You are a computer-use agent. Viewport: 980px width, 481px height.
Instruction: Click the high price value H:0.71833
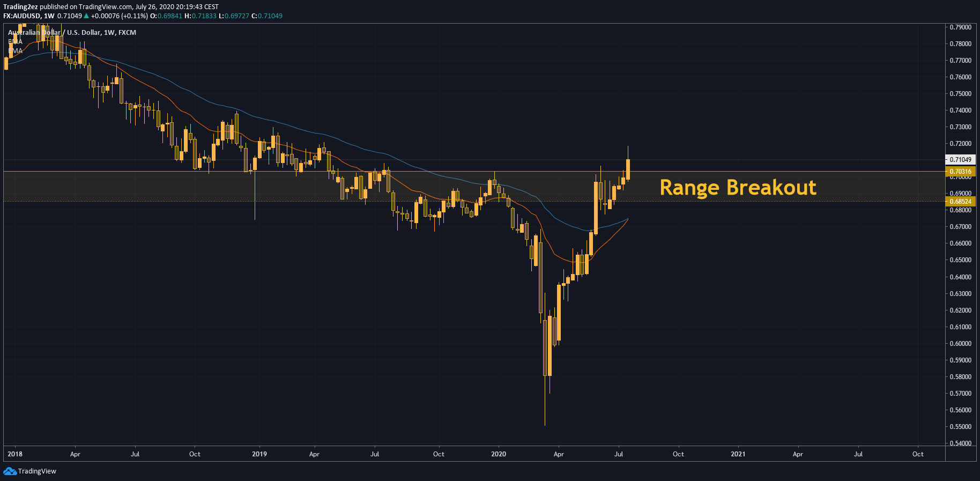click(201, 16)
